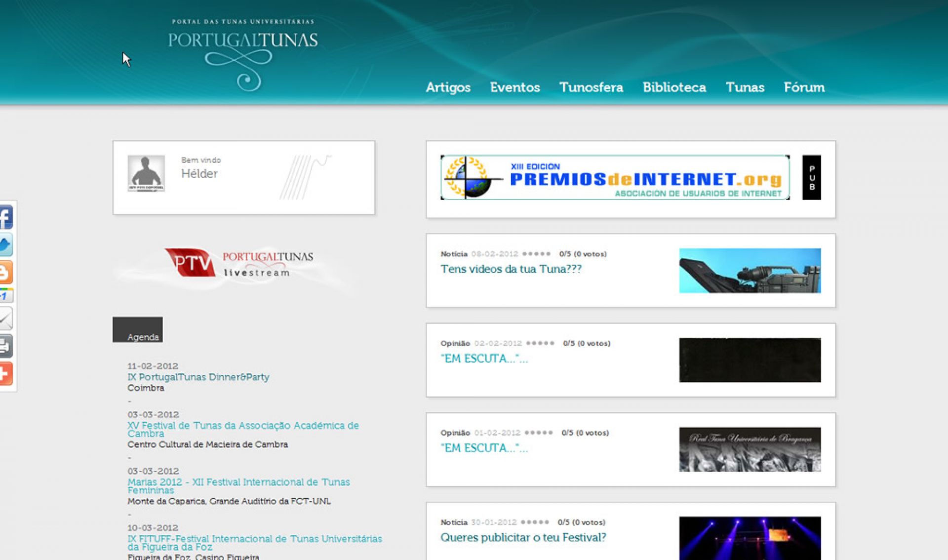Viewport: 948px width, 560px height.
Task: Click the Google +1 icon
Action: (5, 296)
